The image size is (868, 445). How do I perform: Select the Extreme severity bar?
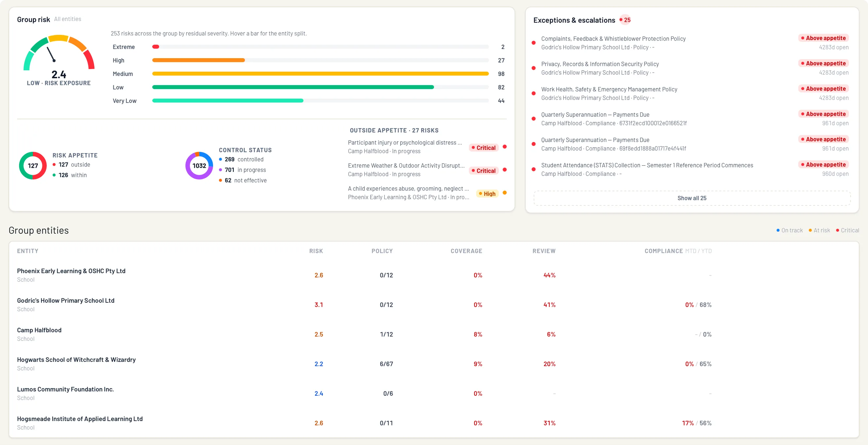pos(320,47)
